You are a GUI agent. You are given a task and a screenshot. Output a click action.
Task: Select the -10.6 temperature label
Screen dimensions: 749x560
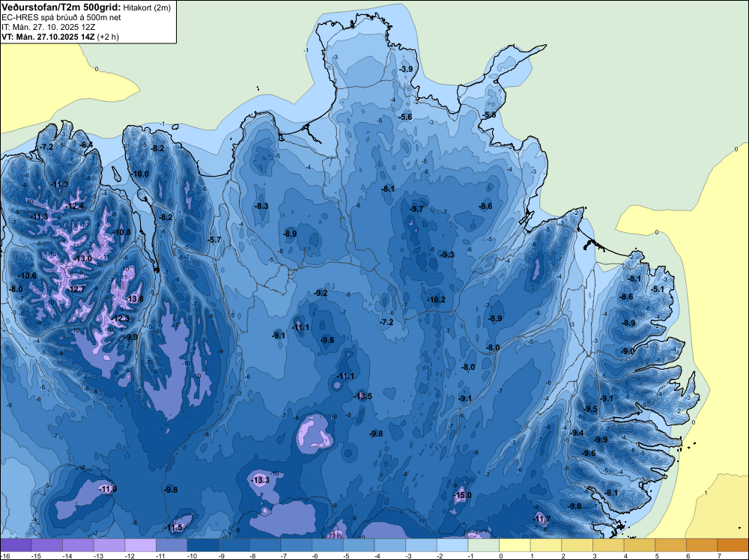[x=28, y=276]
